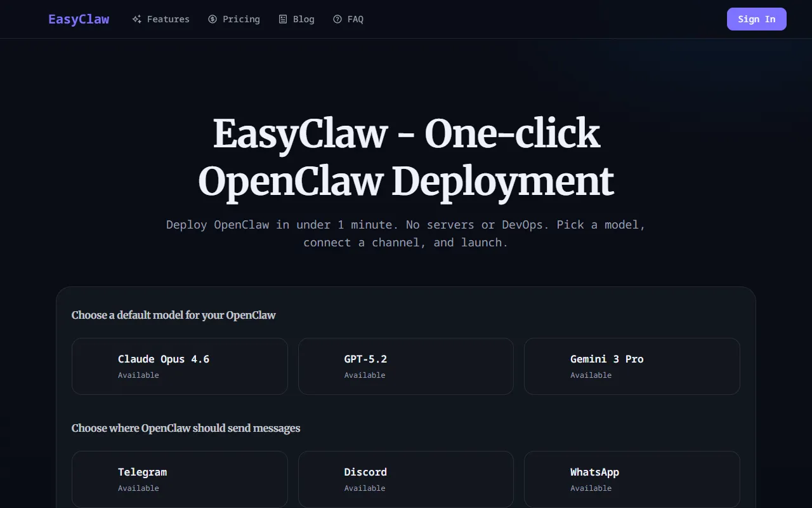
Task: Open the Blog link in navbar
Action: pyautogui.click(x=303, y=19)
